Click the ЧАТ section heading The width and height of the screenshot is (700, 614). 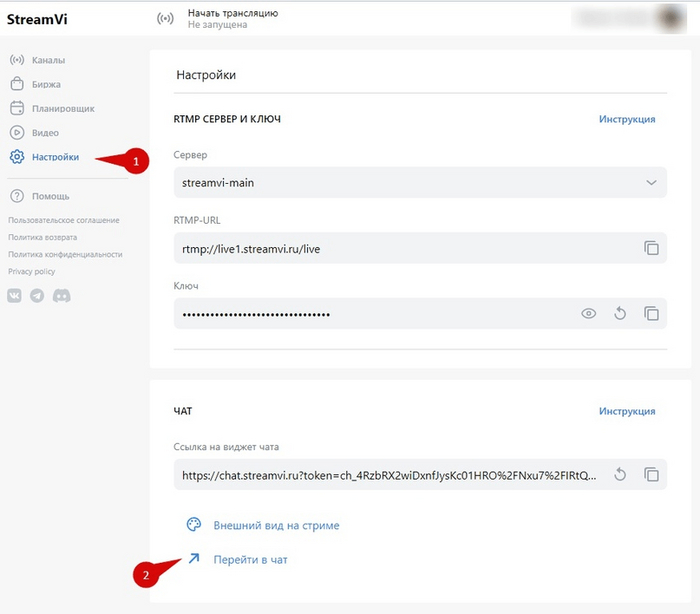[183, 411]
